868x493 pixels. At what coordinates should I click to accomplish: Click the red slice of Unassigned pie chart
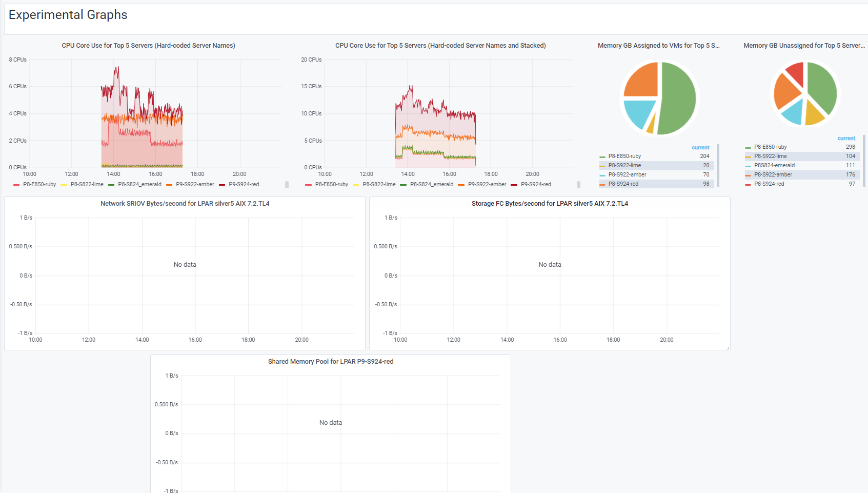coord(796,73)
